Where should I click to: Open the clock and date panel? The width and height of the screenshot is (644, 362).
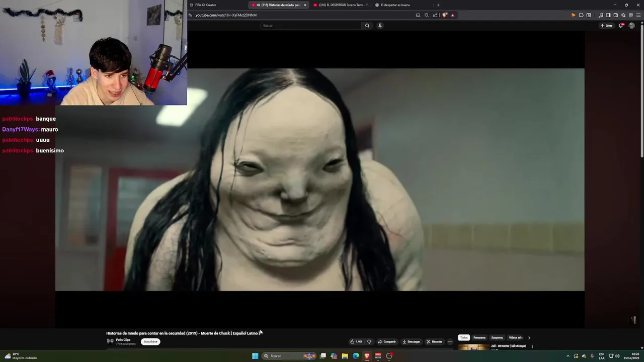(x=631, y=356)
